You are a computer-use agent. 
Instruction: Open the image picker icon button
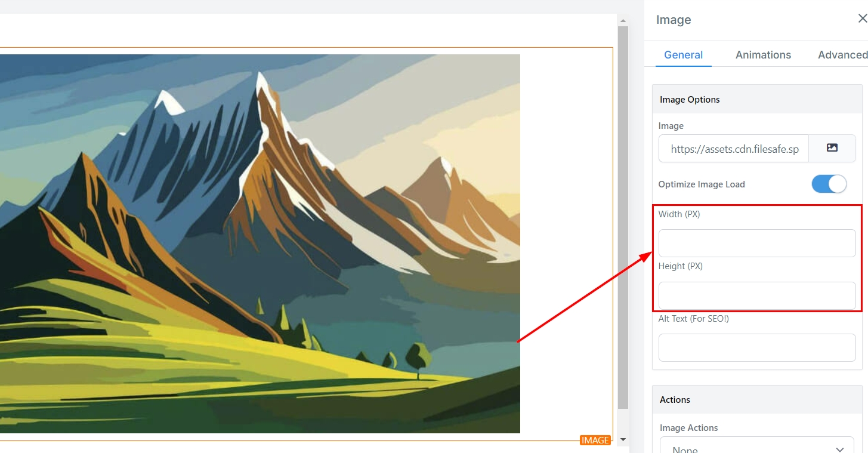832,148
